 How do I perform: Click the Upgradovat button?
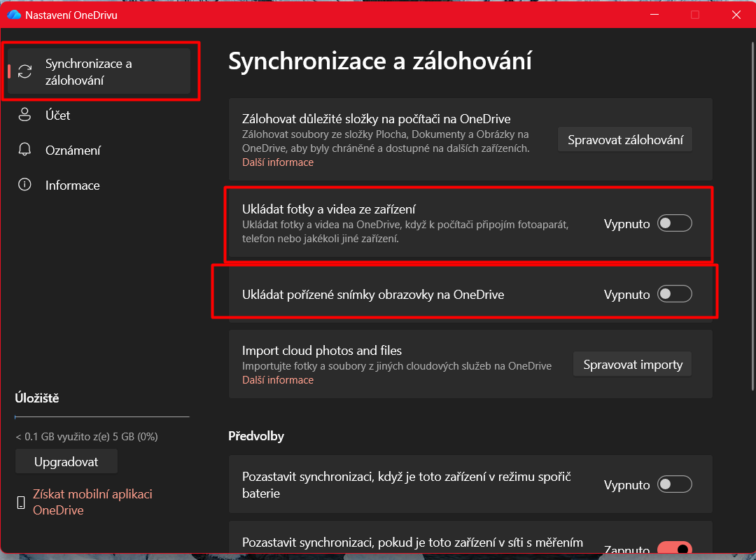pyautogui.click(x=66, y=461)
